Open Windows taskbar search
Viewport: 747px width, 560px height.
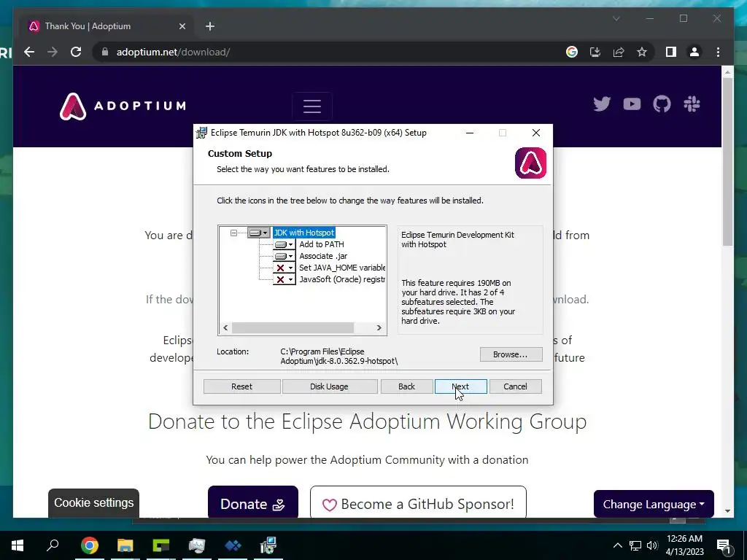tap(53, 545)
